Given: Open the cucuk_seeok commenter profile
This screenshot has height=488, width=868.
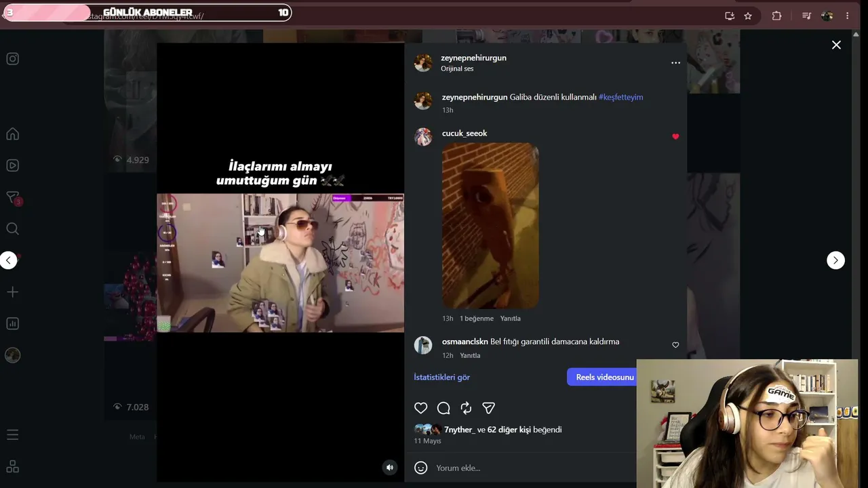Looking at the screenshot, I should 465,134.
